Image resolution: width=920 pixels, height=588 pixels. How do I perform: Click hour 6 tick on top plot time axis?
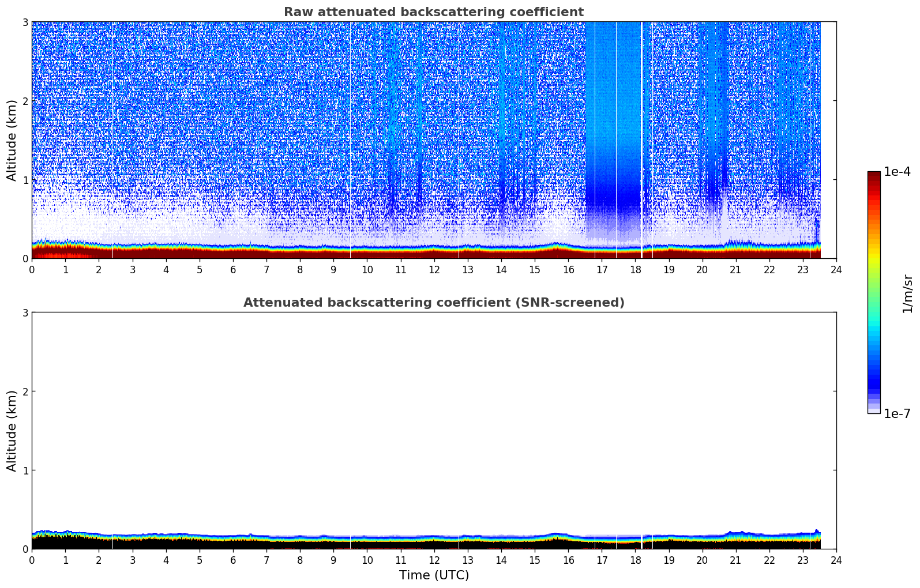[233, 270]
